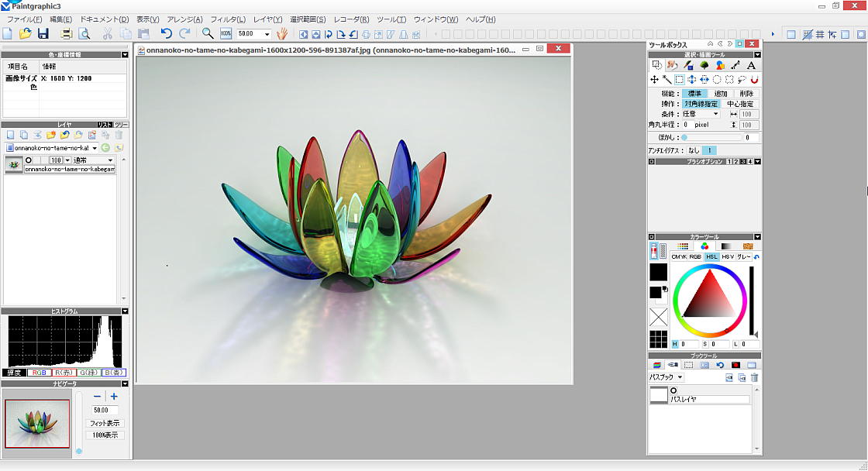Choose the lasso selection tool
The width and height of the screenshot is (868, 471).
click(x=742, y=80)
